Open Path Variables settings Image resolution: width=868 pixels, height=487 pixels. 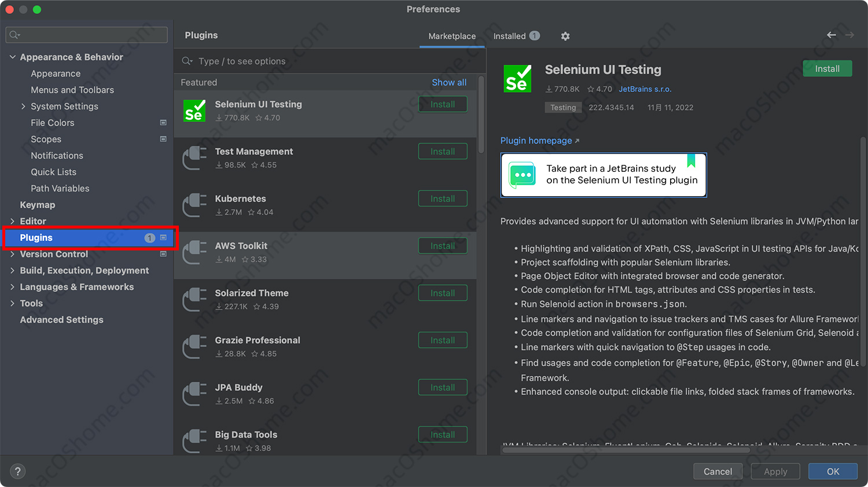pos(60,189)
